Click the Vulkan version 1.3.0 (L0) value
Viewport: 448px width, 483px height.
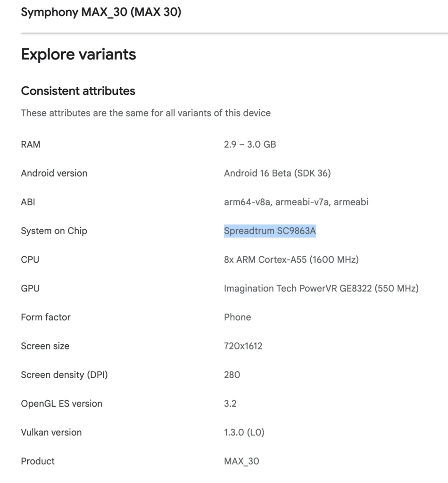(x=245, y=432)
